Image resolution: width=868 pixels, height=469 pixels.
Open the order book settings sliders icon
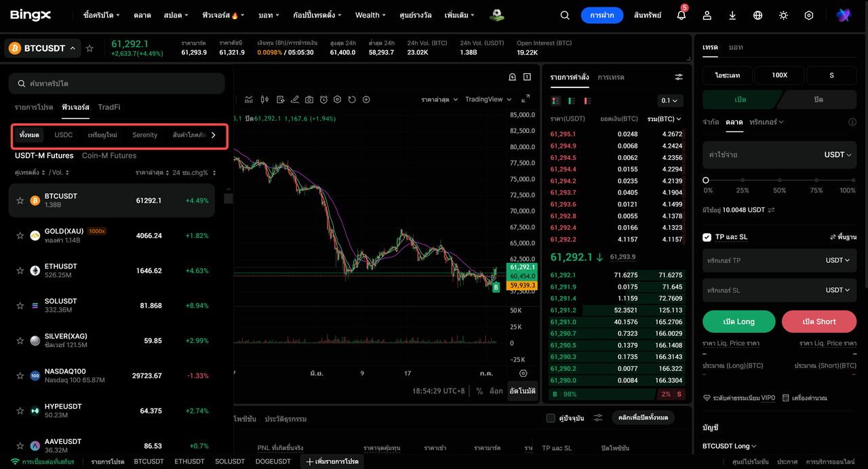tap(679, 77)
